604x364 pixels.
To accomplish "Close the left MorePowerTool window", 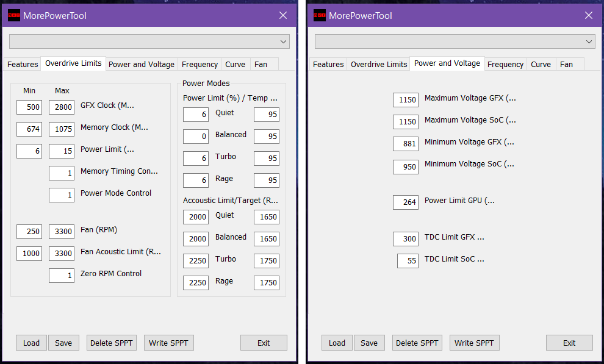I will (283, 16).
